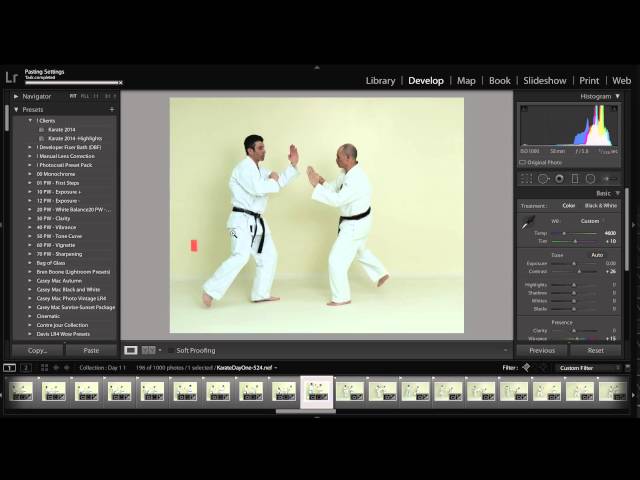This screenshot has width=640, height=480.
Task: Select second window display button 2
Action: click(x=26, y=368)
